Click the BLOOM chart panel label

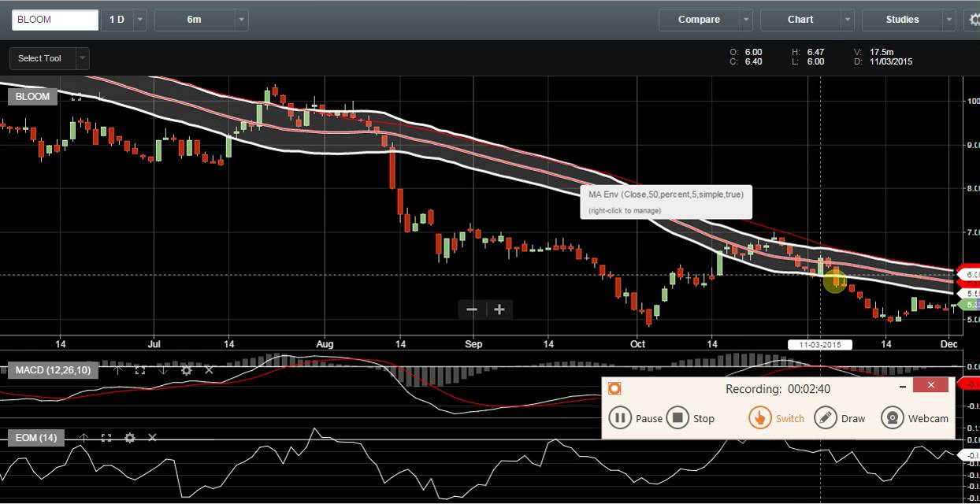(33, 97)
